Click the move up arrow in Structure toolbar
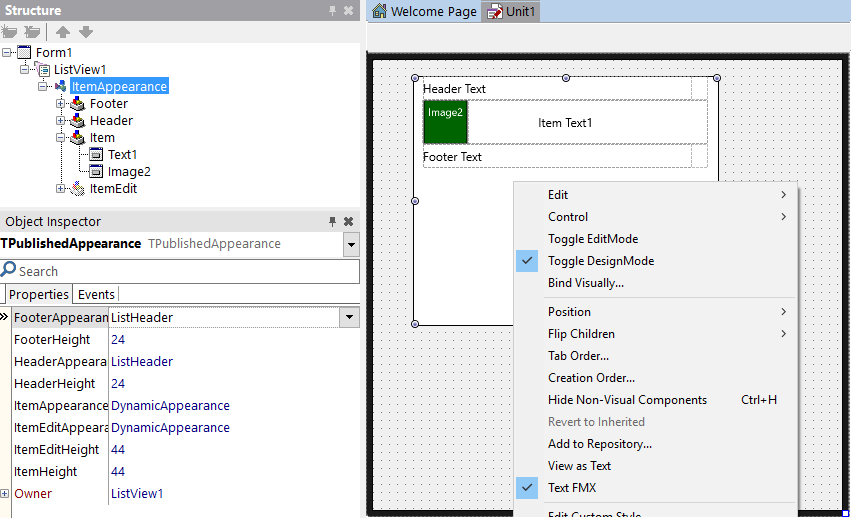The width and height of the screenshot is (851, 518). click(x=63, y=32)
